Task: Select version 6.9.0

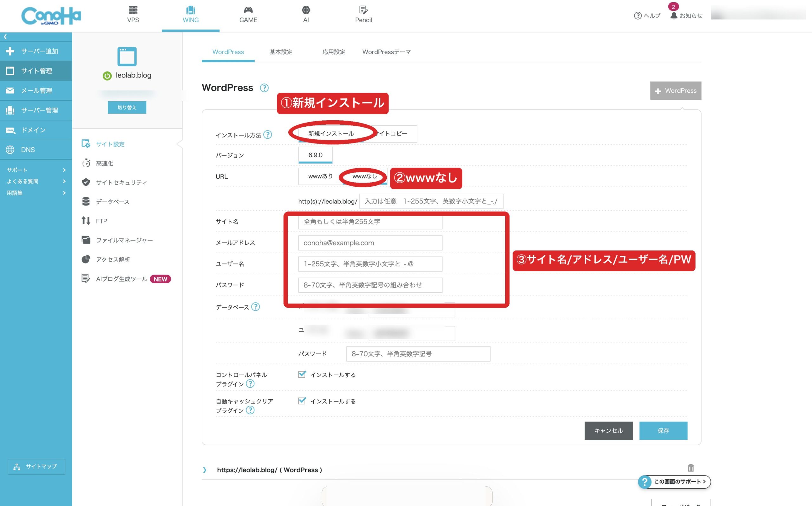Action: [x=315, y=155]
